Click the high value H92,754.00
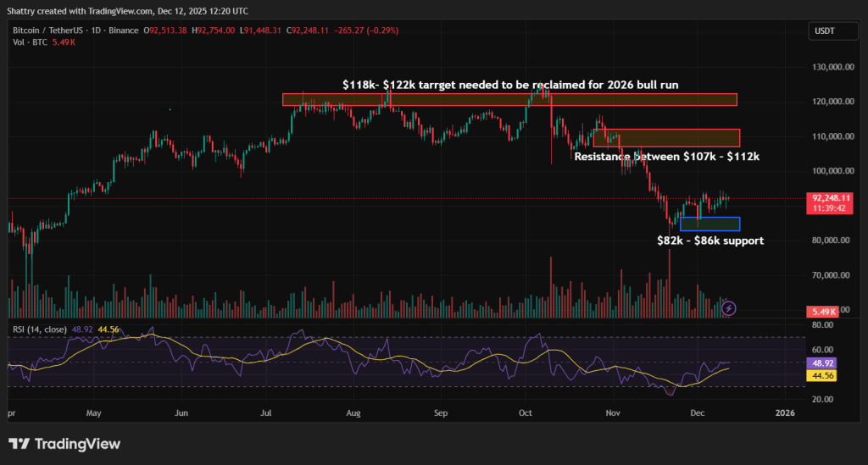This screenshot has width=868, height=465. (213, 30)
